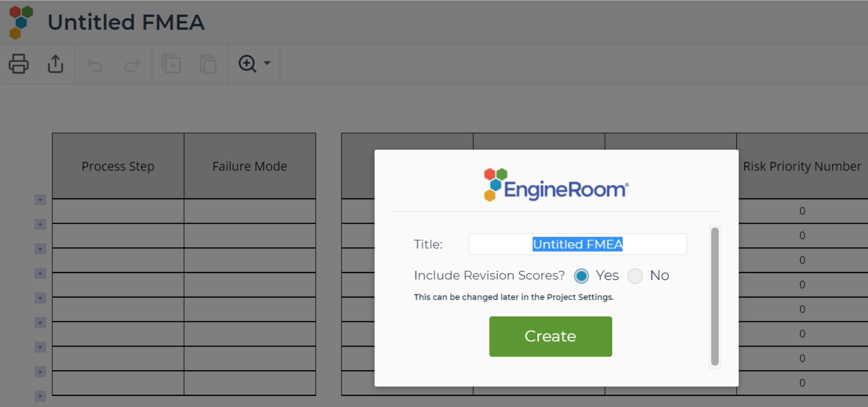Click the eighth row plus button
The image size is (868, 407).
pyautogui.click(x=40, y=372)
